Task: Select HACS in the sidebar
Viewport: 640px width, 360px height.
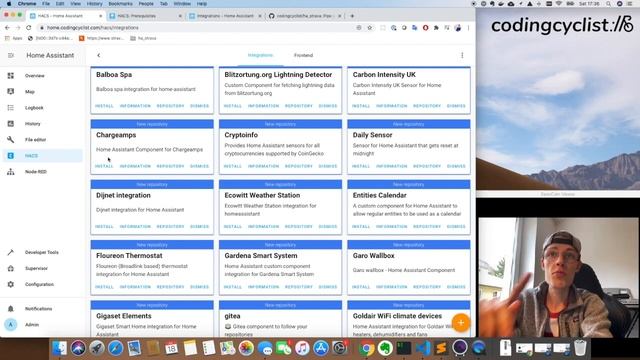Action: (x=42, y=156)
